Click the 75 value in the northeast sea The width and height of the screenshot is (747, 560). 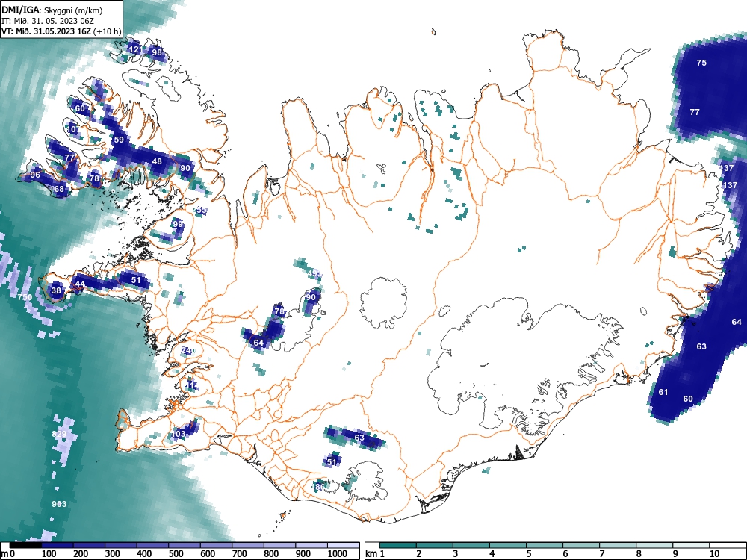click(x=701, y=63)
